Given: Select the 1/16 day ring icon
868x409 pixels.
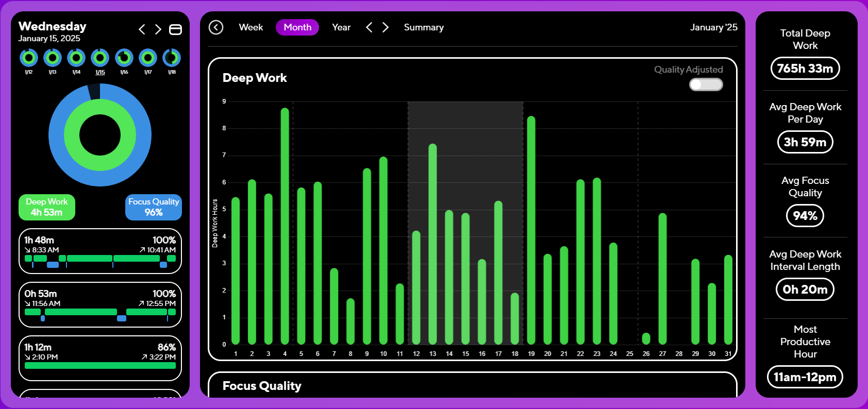Looking at the screenshot, I should [x=124, y=58].
